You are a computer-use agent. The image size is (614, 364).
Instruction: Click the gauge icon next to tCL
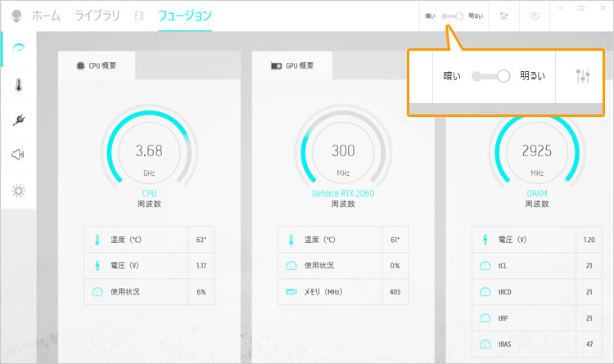pos(485,266)
